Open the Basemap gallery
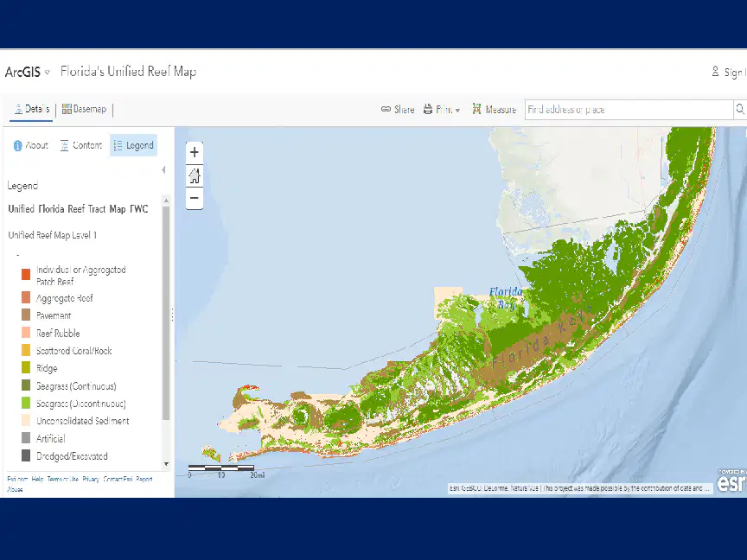The height and width of the screenshot is (560, 747). [84, 110]
